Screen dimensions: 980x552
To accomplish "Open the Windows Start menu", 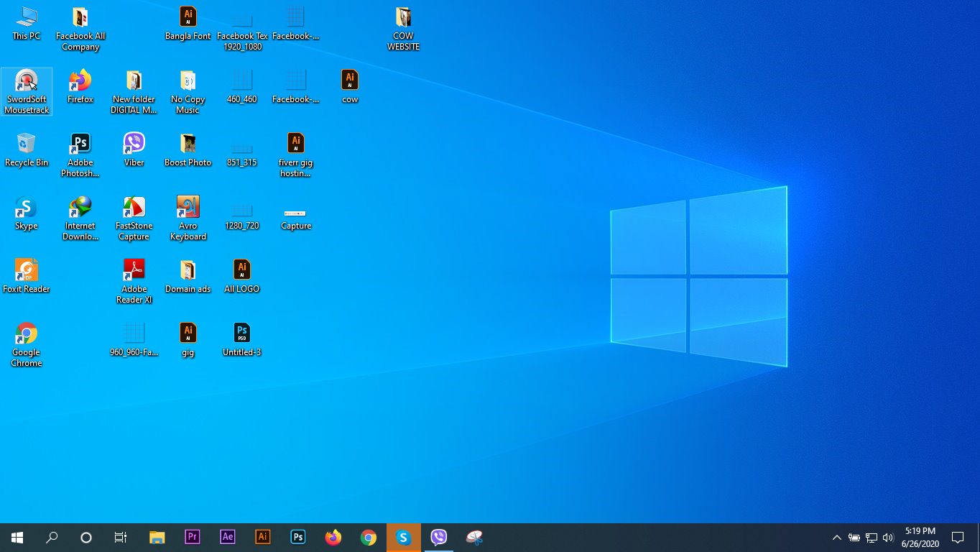I will [x=17, y=538].
